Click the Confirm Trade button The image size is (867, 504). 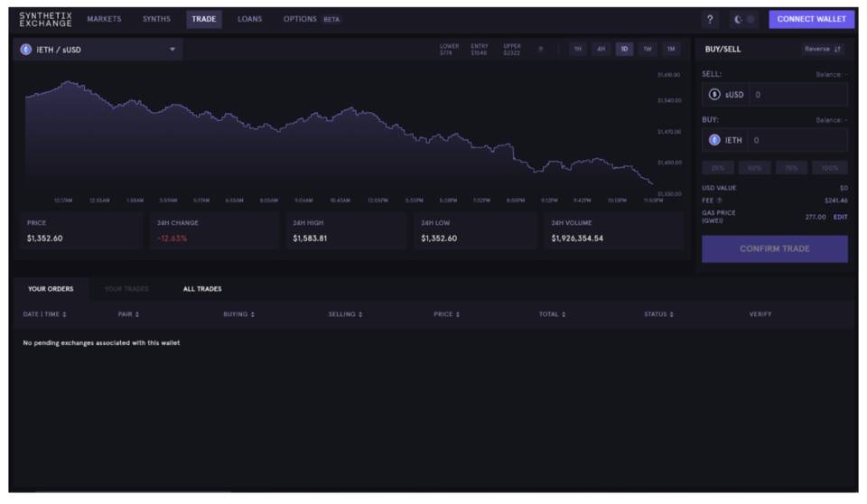(775, 249)
